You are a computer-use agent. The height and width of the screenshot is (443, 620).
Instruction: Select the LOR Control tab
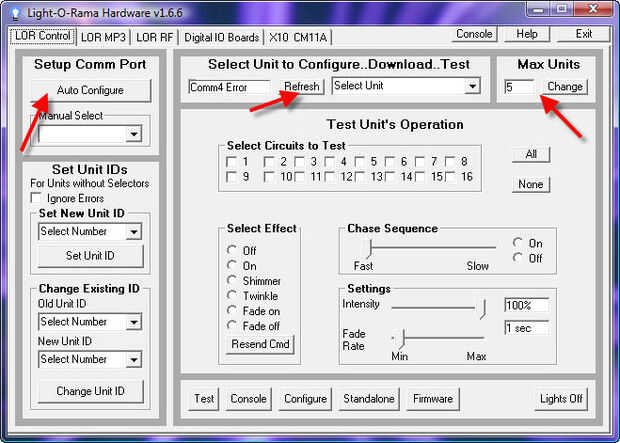[x=43, y=36]
